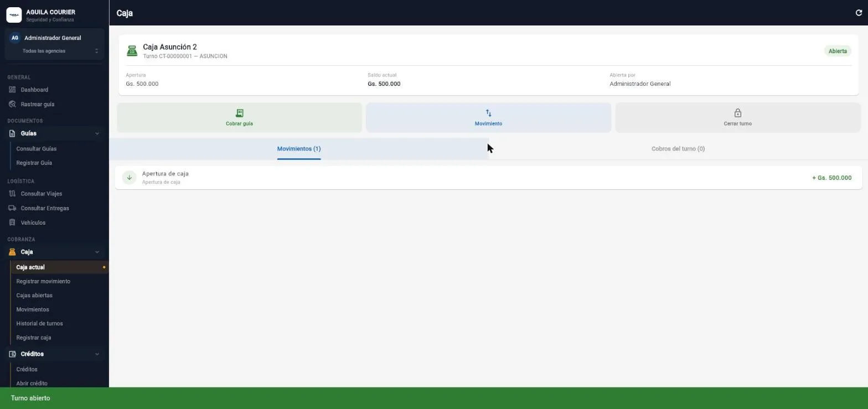Open the Registrar movimiento sidebar item
Image resolution: width=868 pixels, height=409 pixels.
click(43, 282)
